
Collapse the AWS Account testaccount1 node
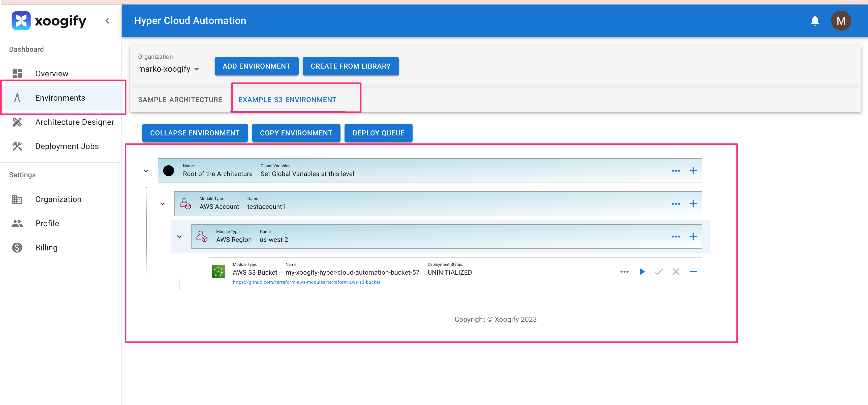pyautogui.click(x=162, y=204)
